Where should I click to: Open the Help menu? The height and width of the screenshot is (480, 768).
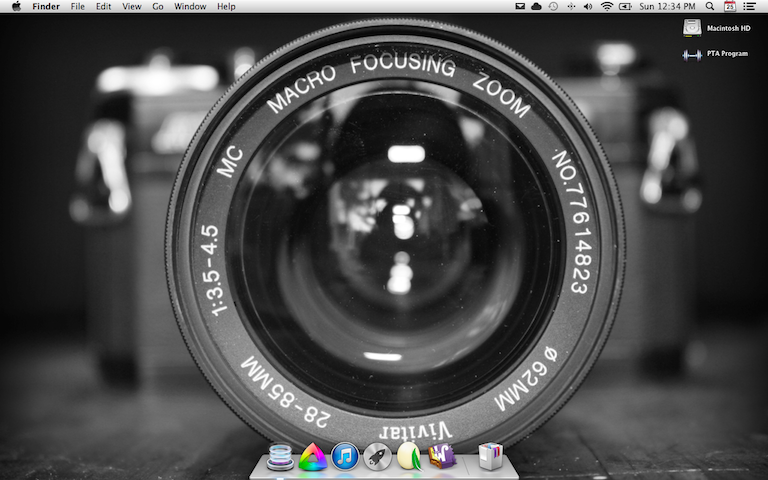pos(226,6)
